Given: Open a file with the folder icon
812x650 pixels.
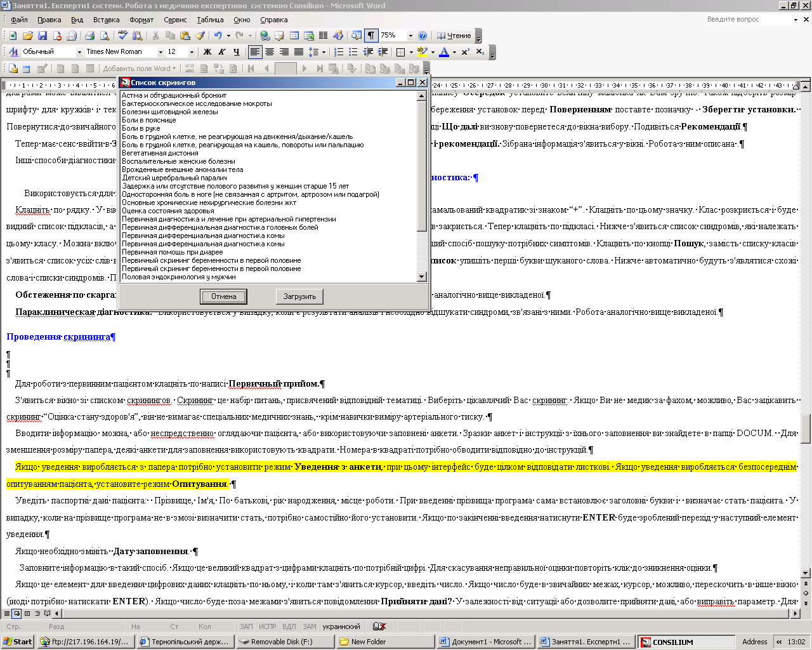Looking at the screenshot, I should (x=27, y=36).
